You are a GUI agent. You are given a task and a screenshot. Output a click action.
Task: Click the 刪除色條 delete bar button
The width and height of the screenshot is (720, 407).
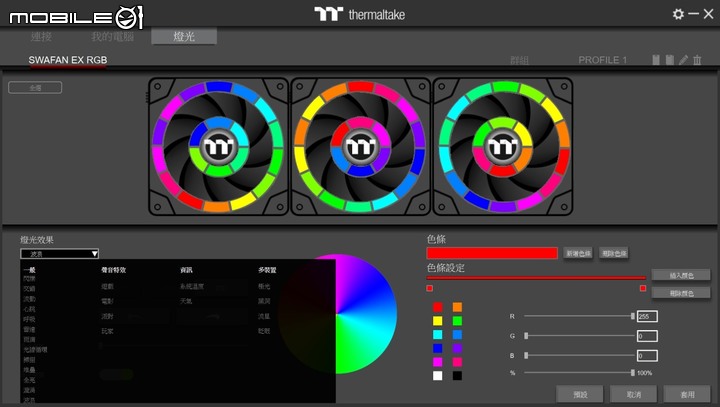point(614,253)
